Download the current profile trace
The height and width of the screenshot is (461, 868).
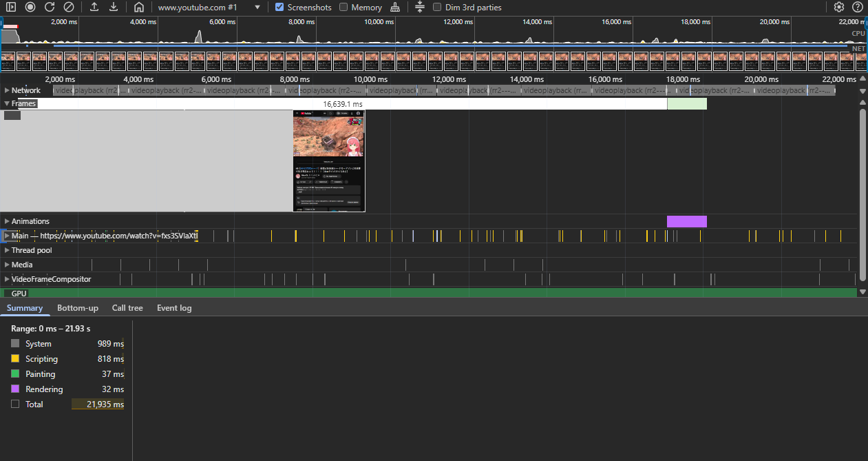point(114,8)
